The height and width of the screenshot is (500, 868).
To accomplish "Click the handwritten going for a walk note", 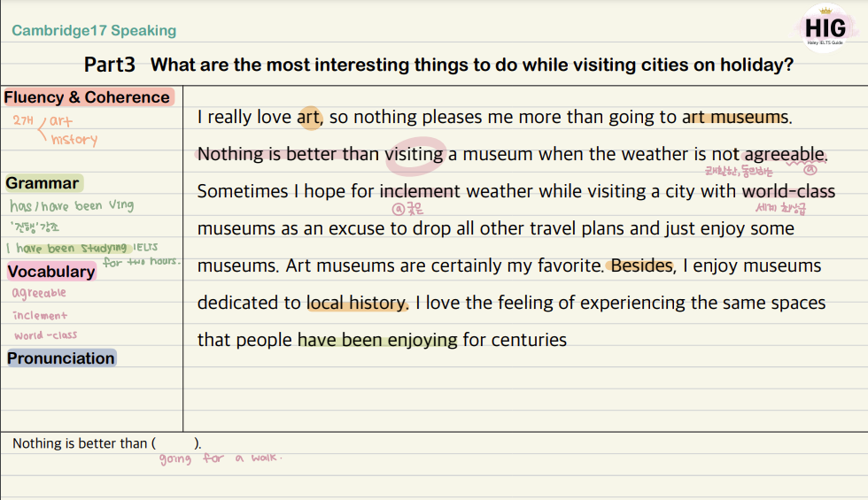I will [x=221, y=458].
